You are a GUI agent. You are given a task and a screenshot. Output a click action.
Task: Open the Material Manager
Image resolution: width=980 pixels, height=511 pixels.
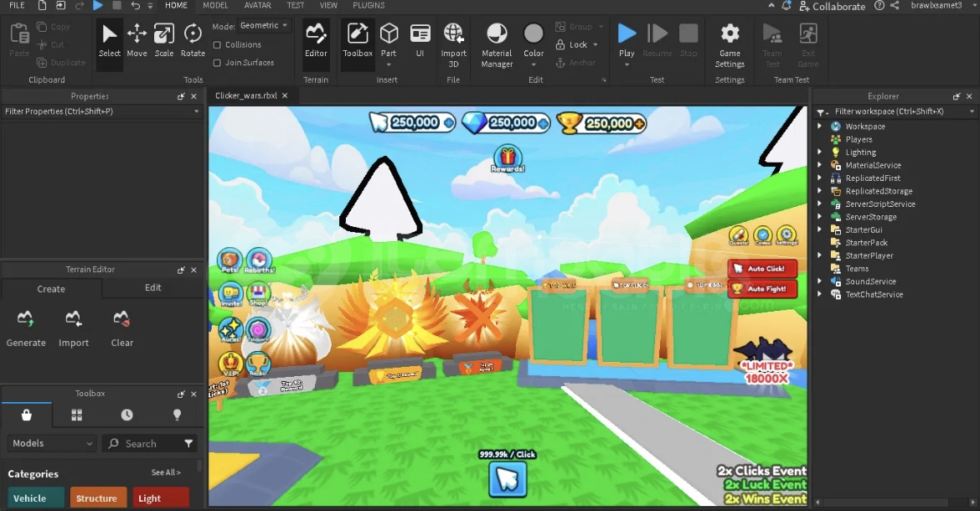(497, 44)
